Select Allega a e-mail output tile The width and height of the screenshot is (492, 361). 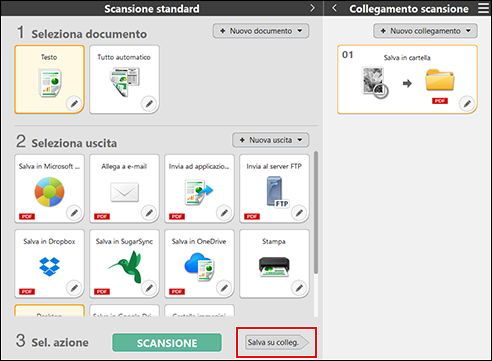coord(124,188)
